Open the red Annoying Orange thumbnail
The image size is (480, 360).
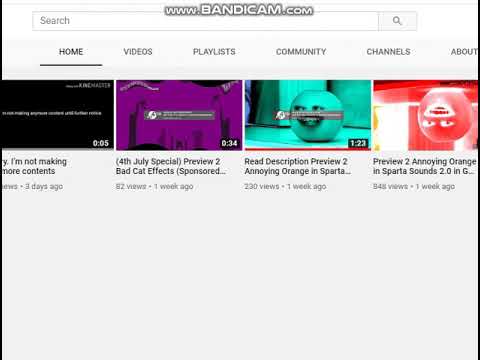pyautogui.click(x=426, y=115)
